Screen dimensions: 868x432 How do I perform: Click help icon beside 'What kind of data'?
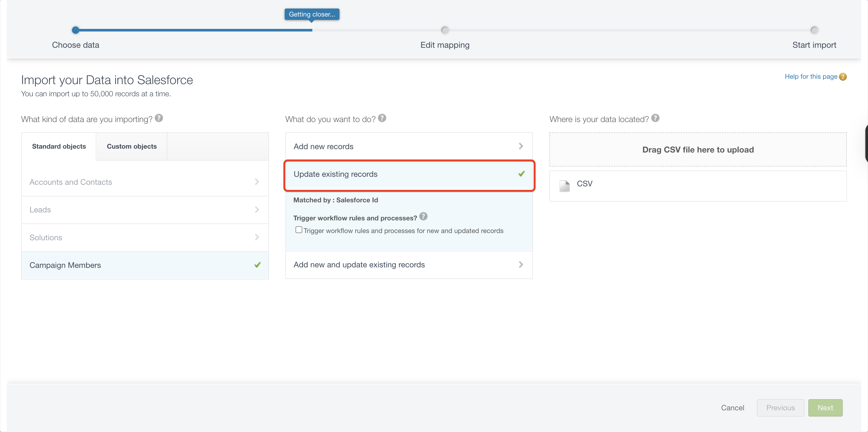pos(159,118)
